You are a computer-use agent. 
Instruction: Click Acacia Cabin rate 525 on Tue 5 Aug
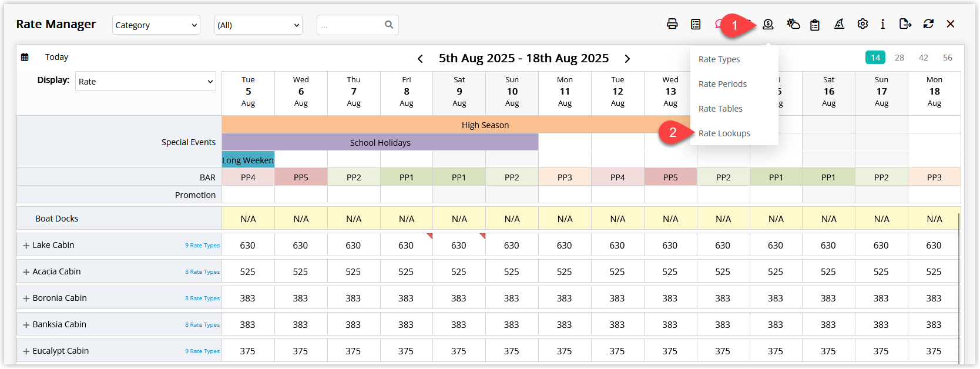[x=248, y=271]
